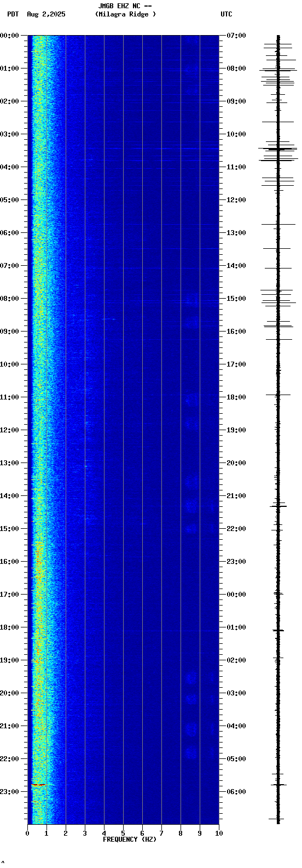Click the PDT "03:00" time label
The width and height of the screenshot is (302, 868).
pos(9,134)
